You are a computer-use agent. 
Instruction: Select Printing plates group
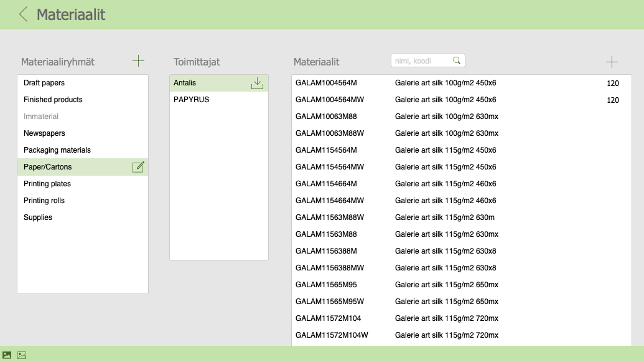[47, 184]
